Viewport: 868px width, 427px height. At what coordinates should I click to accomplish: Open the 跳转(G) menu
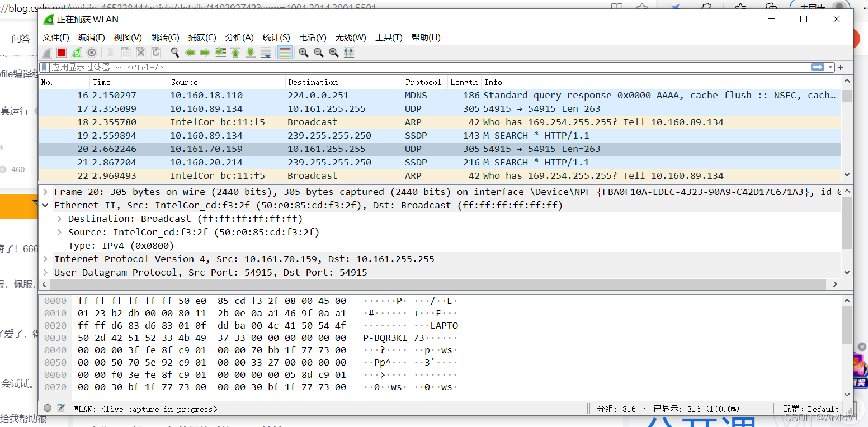tap(165, 37)
